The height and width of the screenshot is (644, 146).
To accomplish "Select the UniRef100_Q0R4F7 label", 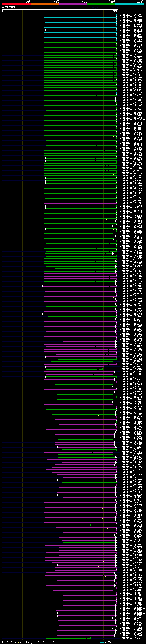I will [131, 40].
